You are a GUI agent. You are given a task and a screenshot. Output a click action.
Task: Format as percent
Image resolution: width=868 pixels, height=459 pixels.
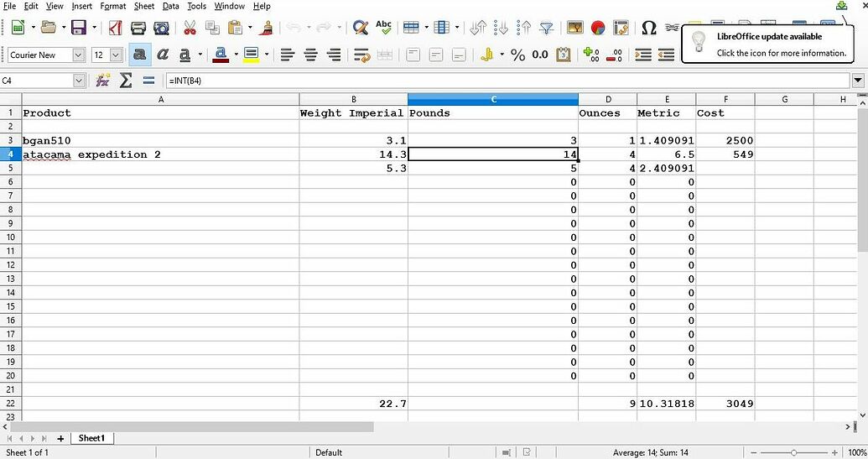pos(517,55)
